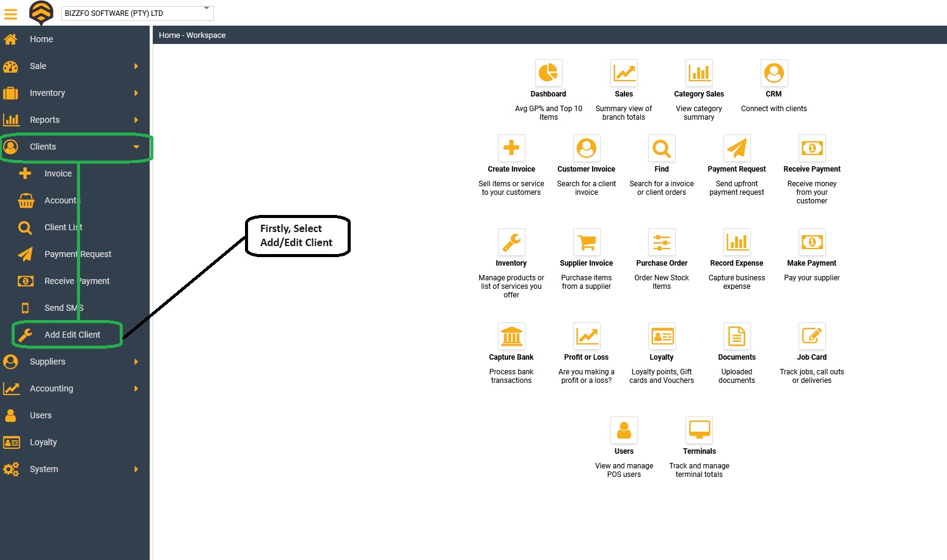Open the Purchase Order tool
The height and width of the screenshot is (560, 947).
[x=662, y=242]
